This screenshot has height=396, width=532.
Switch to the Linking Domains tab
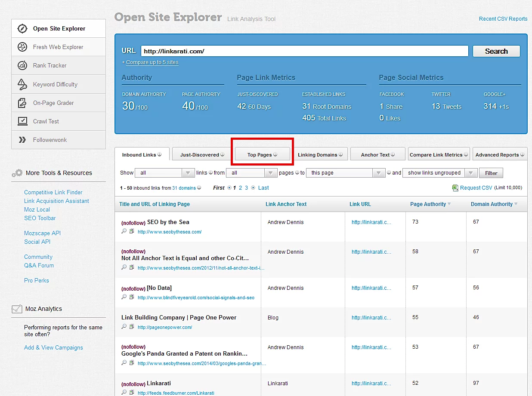pos(320,153)
